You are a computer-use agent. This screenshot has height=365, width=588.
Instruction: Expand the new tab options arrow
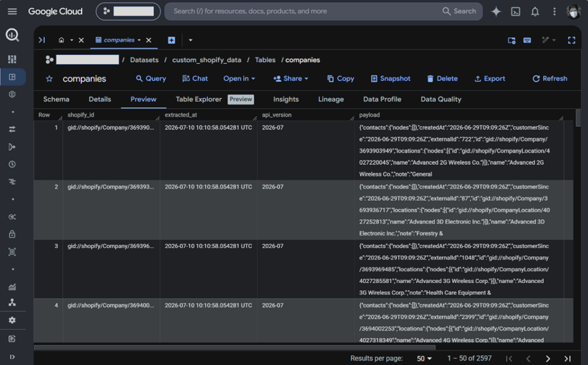(x=191, y=40)
